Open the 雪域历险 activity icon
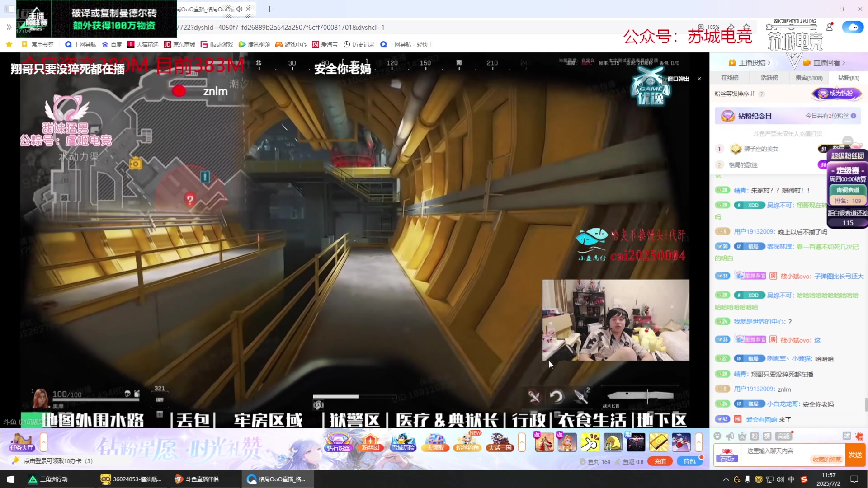868x488 pixels. point(403,442)
